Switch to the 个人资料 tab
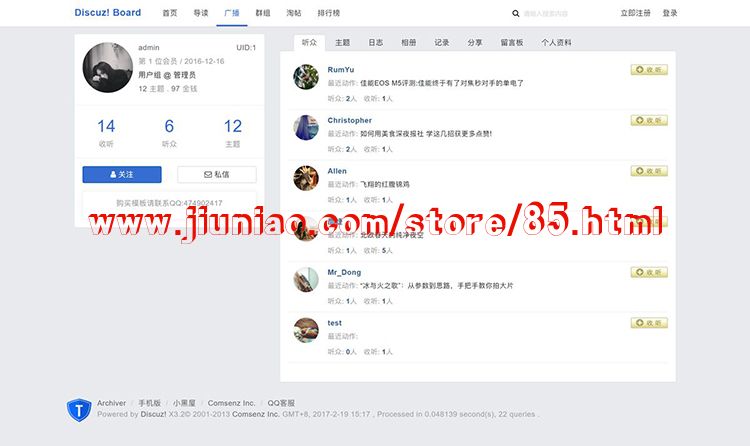The image size is (750, 446). click(x=556, y=43)
